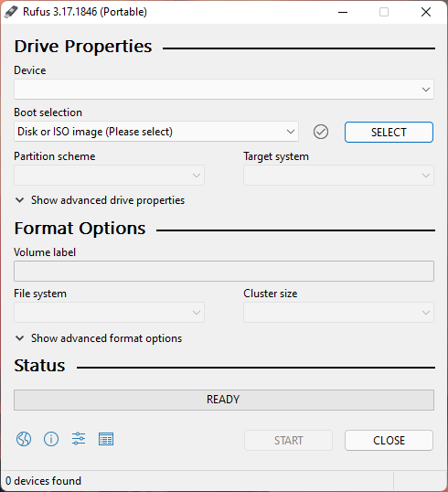
Task: Expand Show advanced drive properties
Action: click(100, 200)
